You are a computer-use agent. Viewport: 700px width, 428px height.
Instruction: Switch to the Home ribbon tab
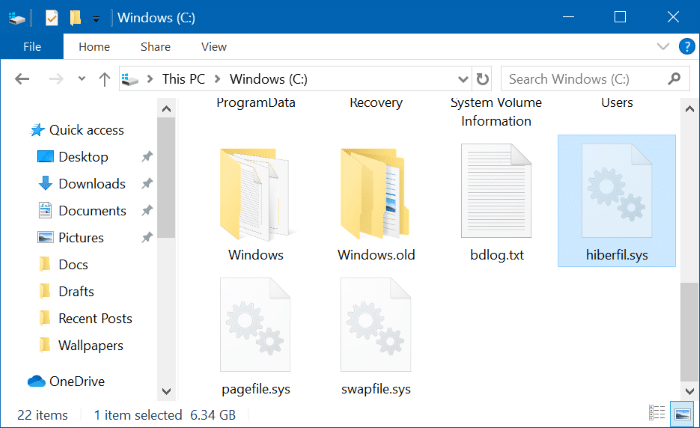click(94, 46)
